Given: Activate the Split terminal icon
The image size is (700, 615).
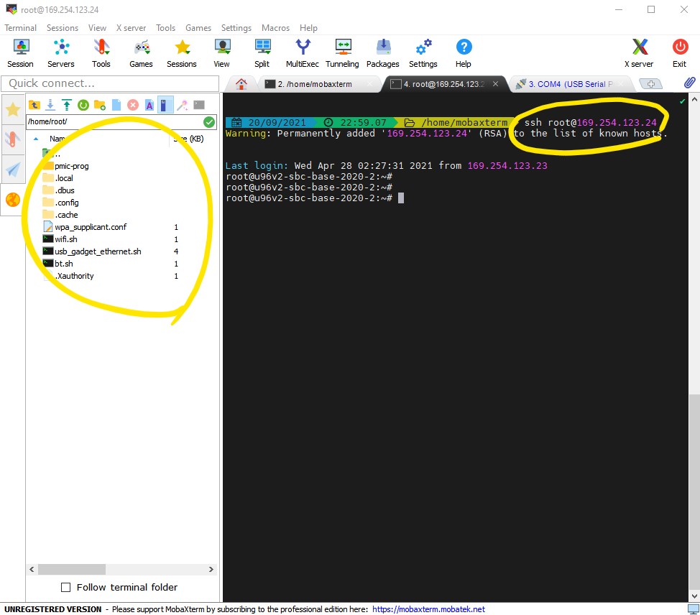Looking at the screenshot, I should pos(262,53).
